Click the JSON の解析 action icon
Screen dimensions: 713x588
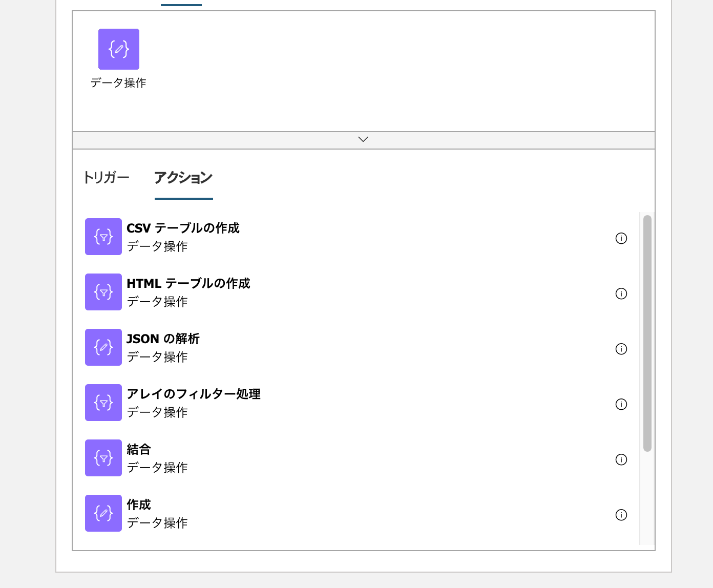(103, 347)
